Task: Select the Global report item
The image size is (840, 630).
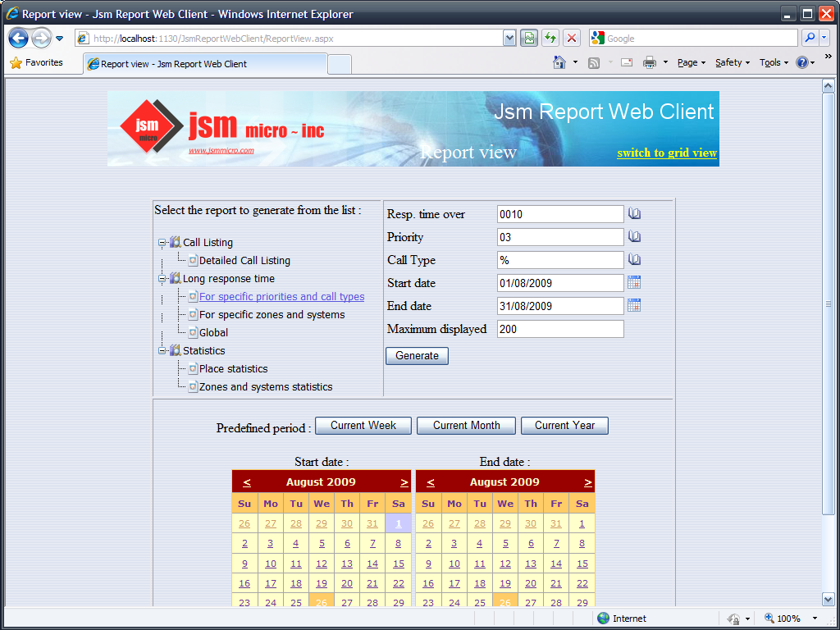Action: (213, 333)
